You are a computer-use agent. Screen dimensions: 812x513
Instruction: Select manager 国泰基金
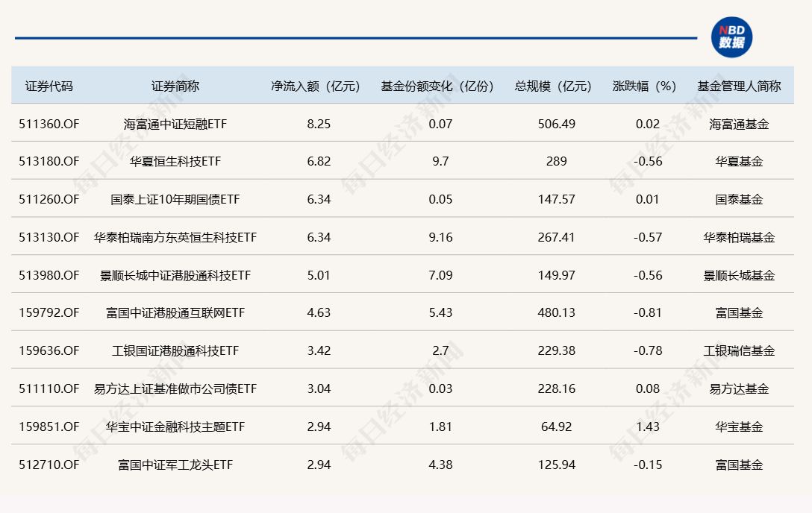click(739, 199)
